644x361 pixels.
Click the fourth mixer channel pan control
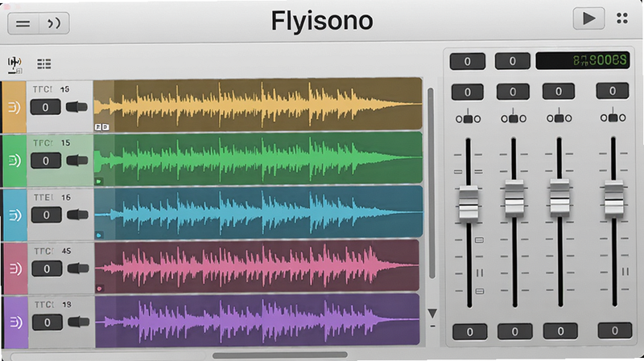(x=613, y=117)
